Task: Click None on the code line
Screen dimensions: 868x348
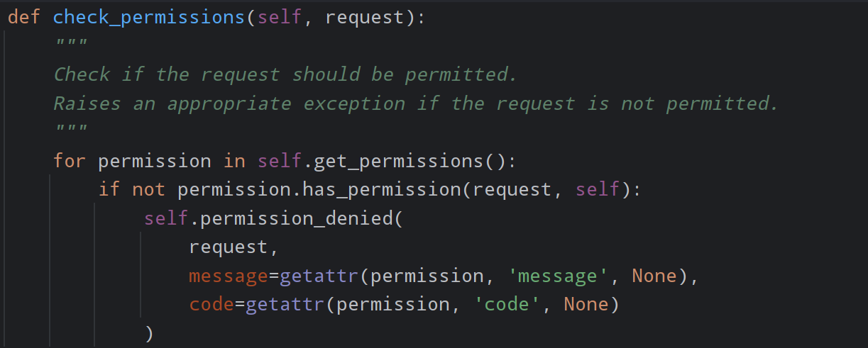Action: (586, 305)
